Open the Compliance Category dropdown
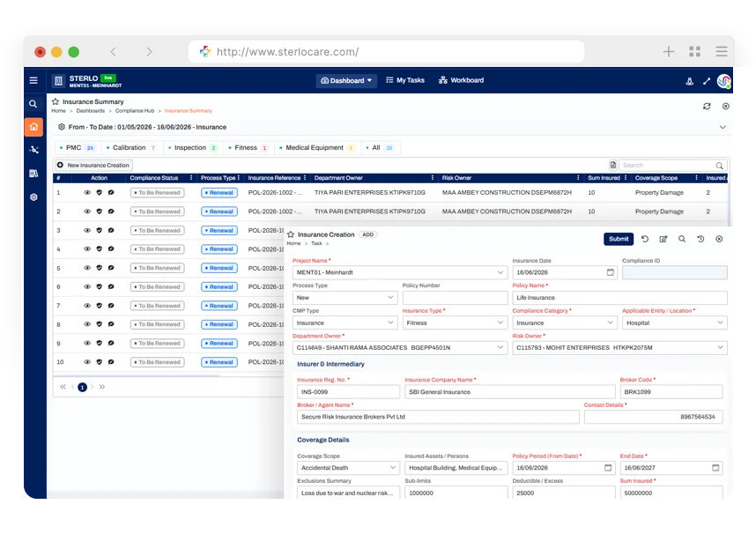756x534 pixels. pos(565,323)
